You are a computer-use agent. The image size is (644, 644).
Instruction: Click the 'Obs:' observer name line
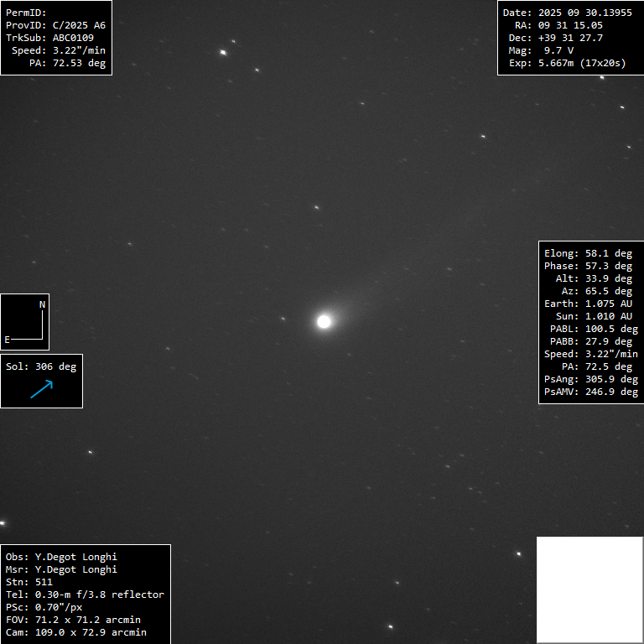pos(61,557)
